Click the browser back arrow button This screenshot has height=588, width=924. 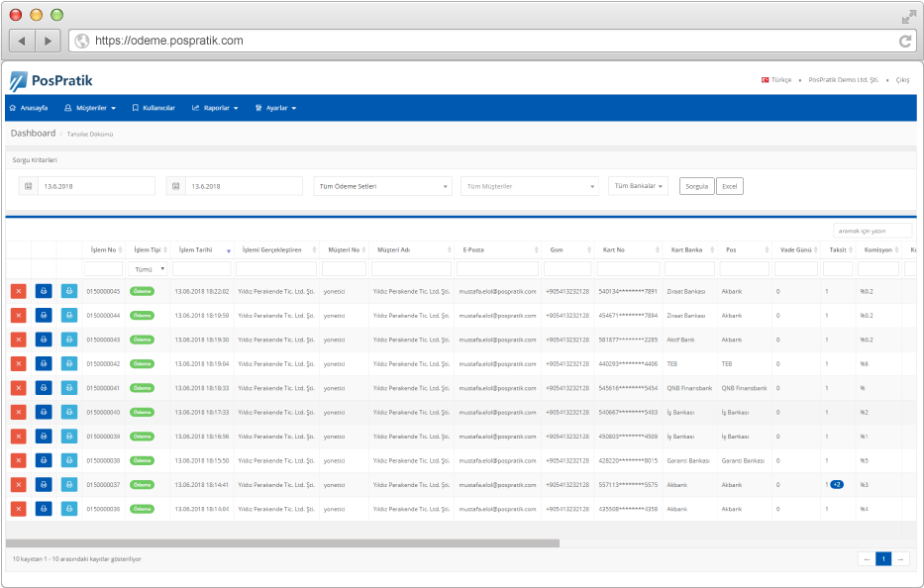22,41
